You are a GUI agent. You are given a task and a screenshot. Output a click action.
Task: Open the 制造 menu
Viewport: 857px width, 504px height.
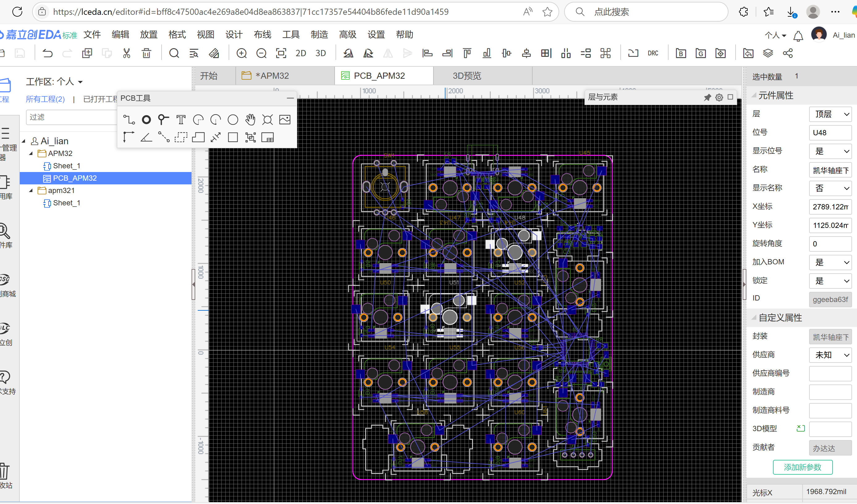point(319,35)
